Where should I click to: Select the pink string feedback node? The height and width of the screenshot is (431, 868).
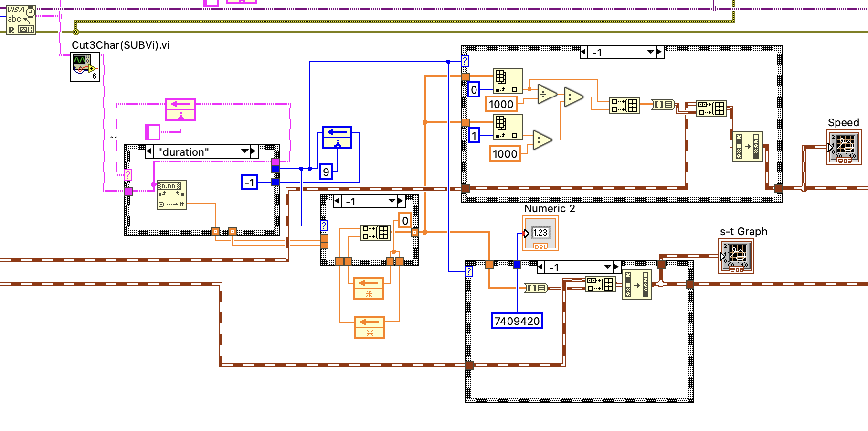click(x=180, y=110)
